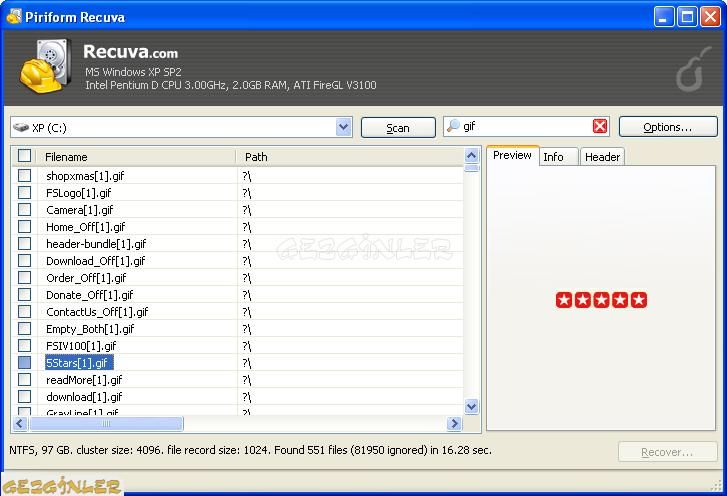727x496 pixels.
Task: Select the Home_Off[1].gif filename
Action: [x=86, y=227]
